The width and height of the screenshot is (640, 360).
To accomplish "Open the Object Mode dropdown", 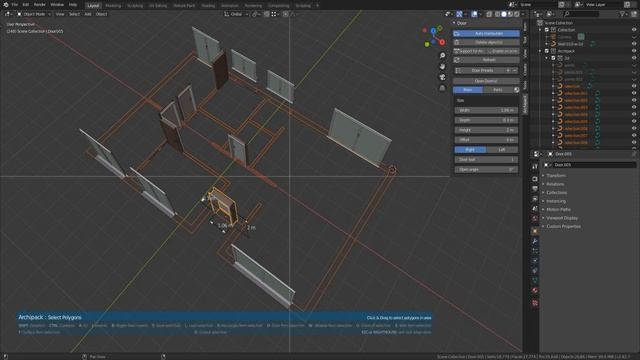I will (34, 14).
